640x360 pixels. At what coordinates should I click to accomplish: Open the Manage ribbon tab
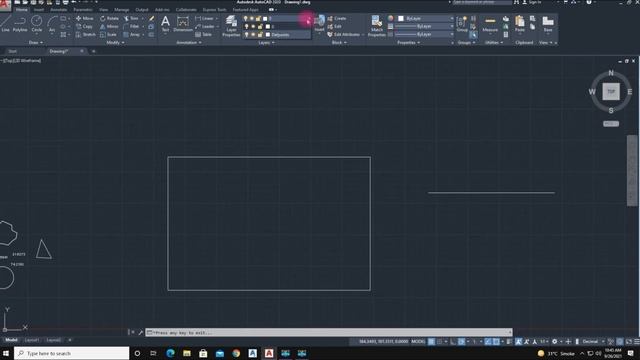point(122,9)
